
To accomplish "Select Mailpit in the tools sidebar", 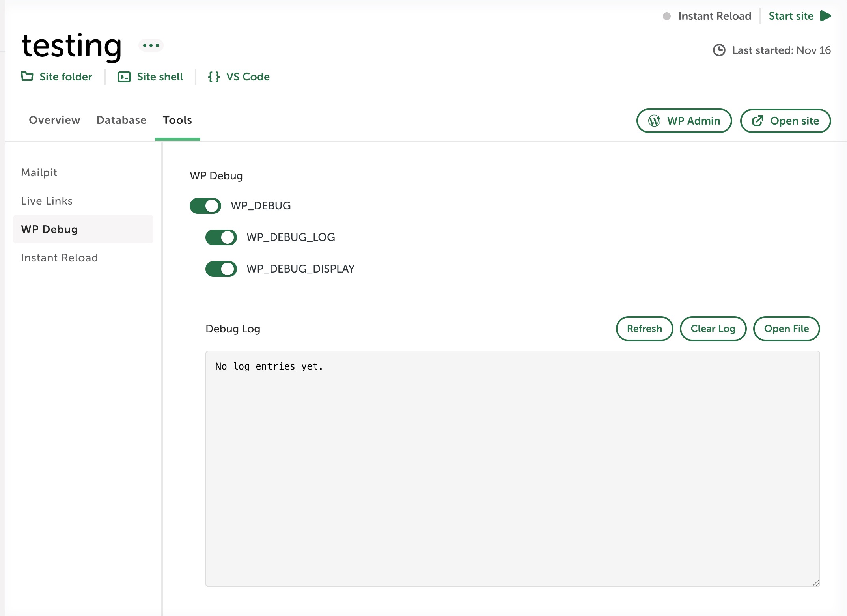I will [x=39, y=172].
